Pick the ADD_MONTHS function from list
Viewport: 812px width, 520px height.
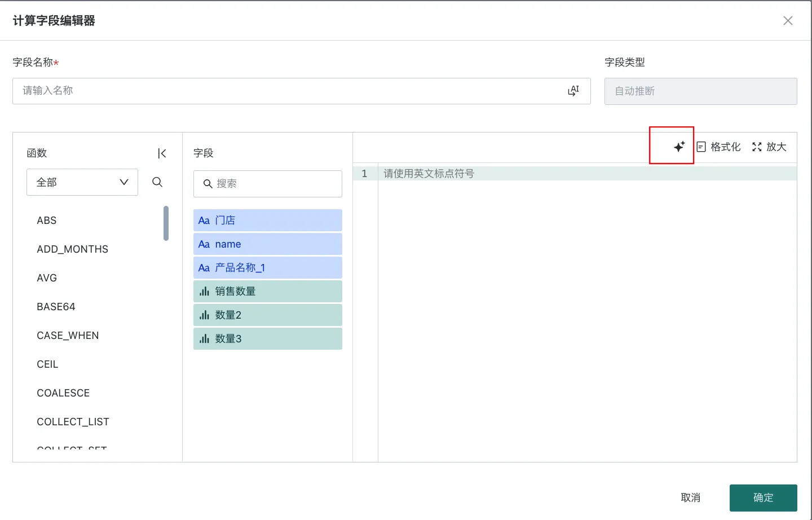[x=72, y=249]
